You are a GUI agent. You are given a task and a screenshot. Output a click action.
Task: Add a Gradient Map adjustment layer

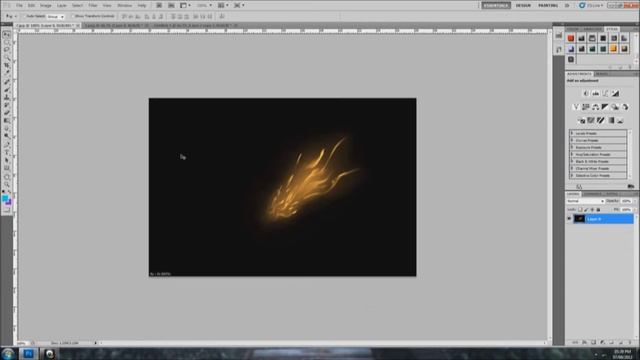(611, 120)
